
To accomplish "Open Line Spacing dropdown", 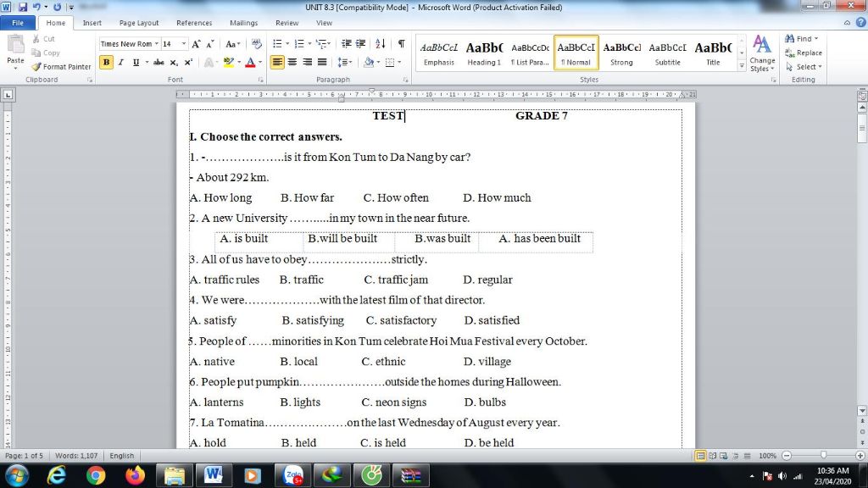I will click(345, 63).
